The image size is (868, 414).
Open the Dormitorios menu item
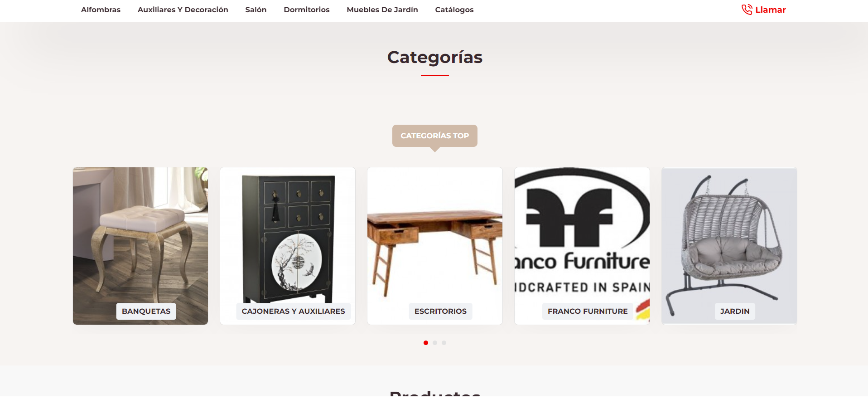[307, 10]
